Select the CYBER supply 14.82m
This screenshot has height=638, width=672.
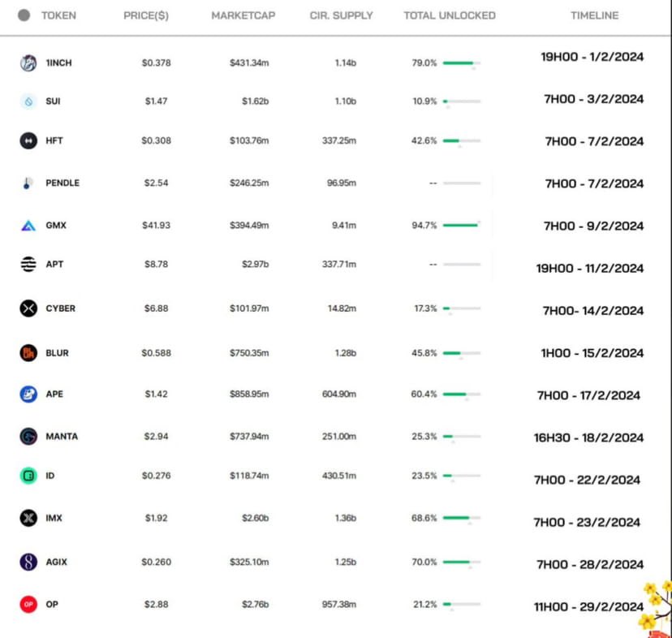342,308
